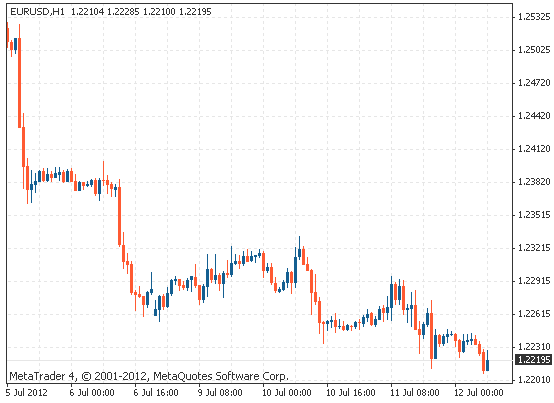Screen dimensions: 554x403
Task: Click the 1.23820 price level label
Action: tap(534, 182)
